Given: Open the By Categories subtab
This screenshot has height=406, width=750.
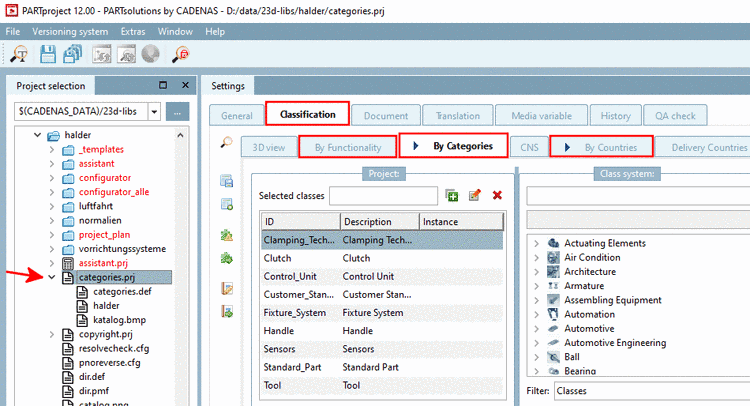Looking at the screenshot, I should coord(453,146).
